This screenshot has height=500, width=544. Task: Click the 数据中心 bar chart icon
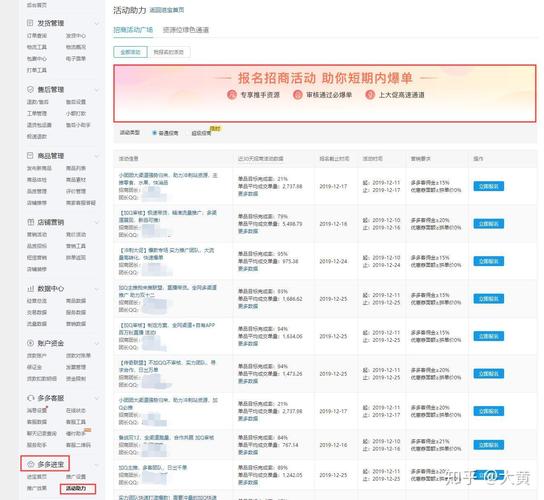(x=30, y=288)
